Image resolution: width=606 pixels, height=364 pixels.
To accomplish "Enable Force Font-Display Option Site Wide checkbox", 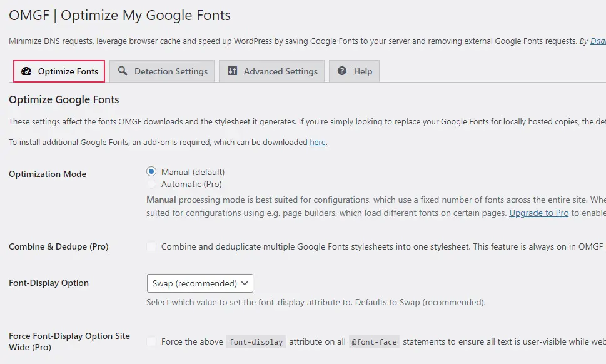I will [151, 341].
